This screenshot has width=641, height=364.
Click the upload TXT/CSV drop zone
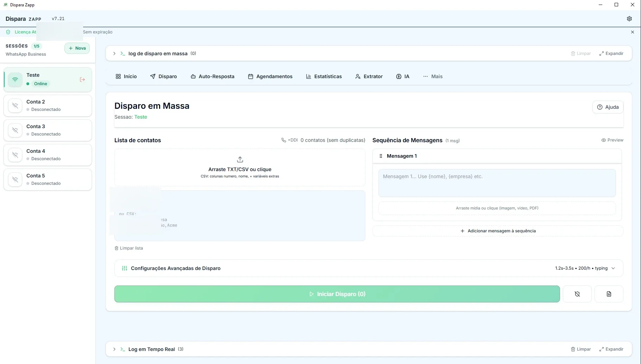tap(240, 168)
